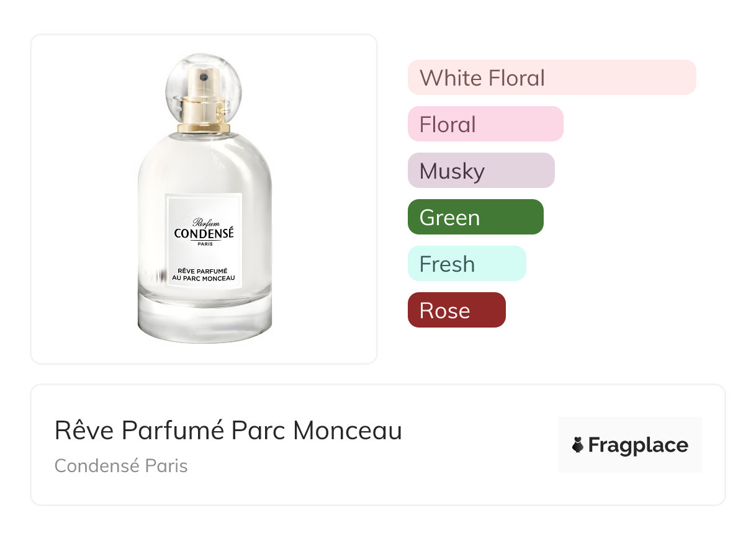The width and height of the screenshot is (756, 536).
Task: Select the Floral accord bar
Action: click(x=485, y=124)
